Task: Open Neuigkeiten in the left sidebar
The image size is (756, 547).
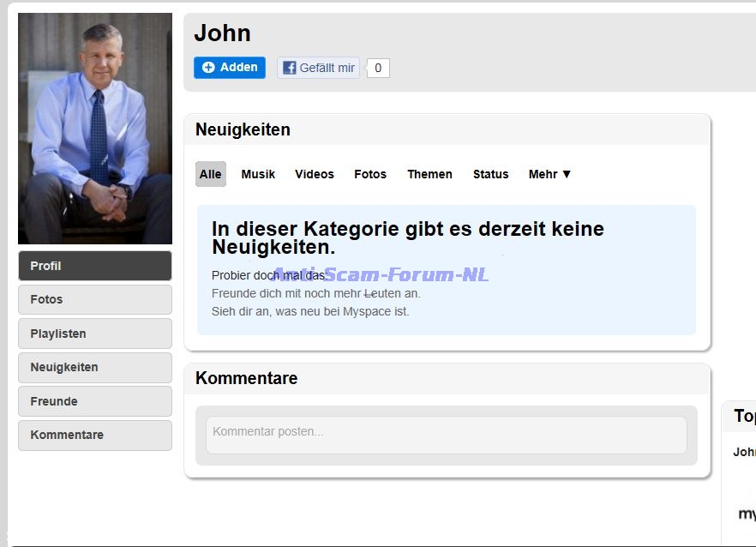Action: 95,367
